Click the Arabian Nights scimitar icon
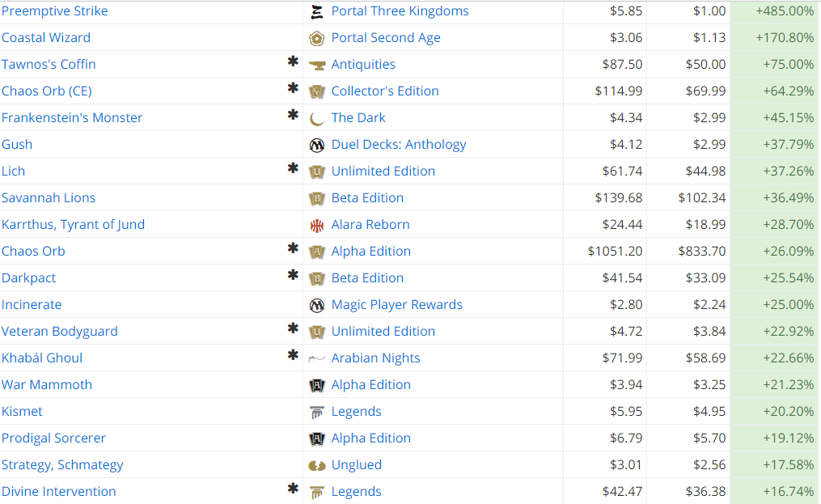 point(317,359)
